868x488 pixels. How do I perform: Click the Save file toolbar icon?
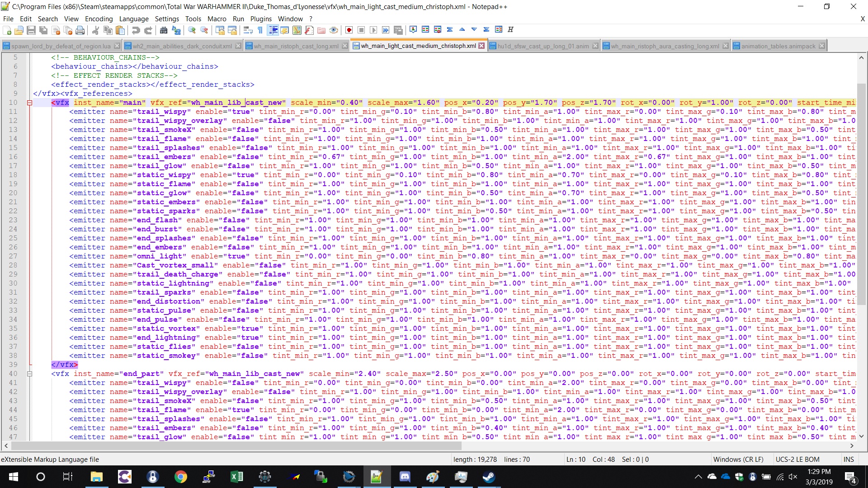(31, 30)
